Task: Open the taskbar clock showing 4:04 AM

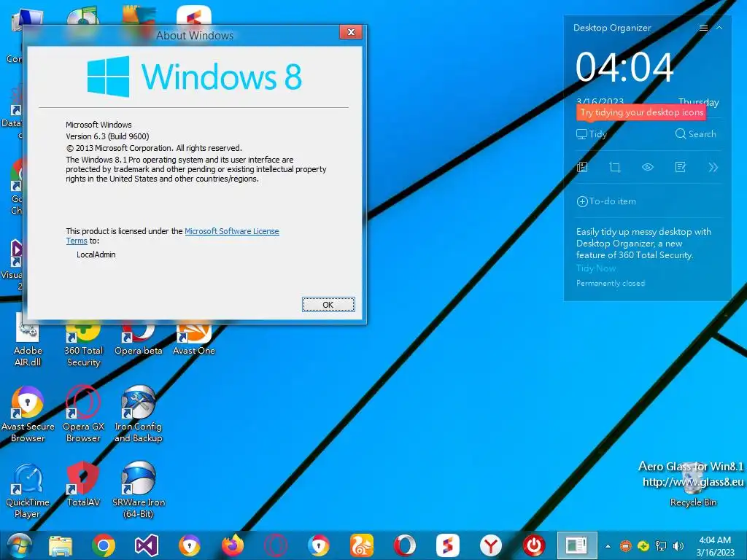Action: point(715,546)
